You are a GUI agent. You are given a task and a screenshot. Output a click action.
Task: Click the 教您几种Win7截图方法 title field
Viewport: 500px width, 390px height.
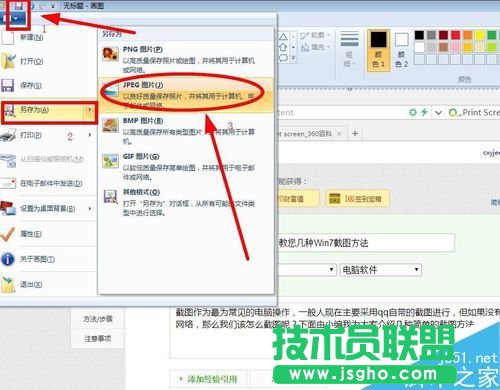pos(366,243)
